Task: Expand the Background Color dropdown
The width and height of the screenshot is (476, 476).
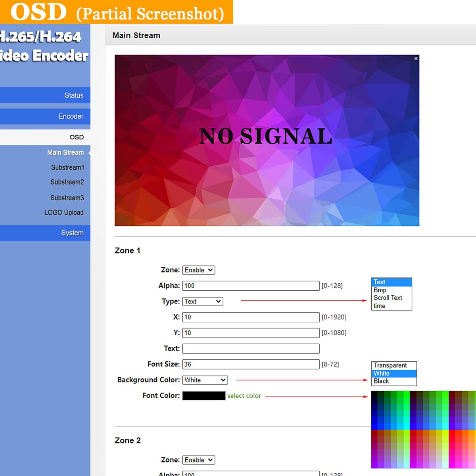Action: [205, 380]
